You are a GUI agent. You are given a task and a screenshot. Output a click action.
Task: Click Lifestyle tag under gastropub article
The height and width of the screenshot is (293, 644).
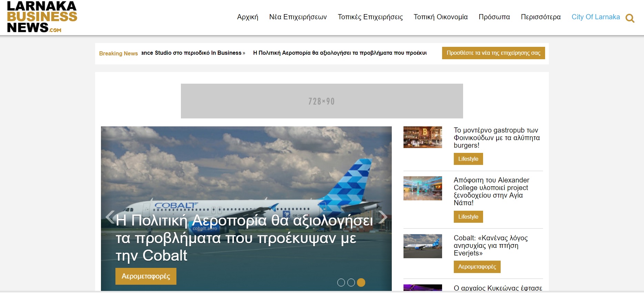(468, 159)
